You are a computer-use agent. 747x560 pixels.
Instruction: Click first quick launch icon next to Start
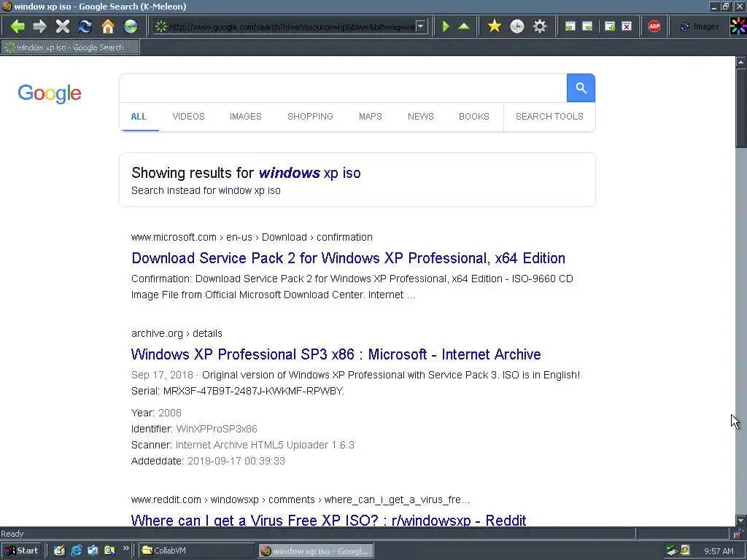point(58,551)
